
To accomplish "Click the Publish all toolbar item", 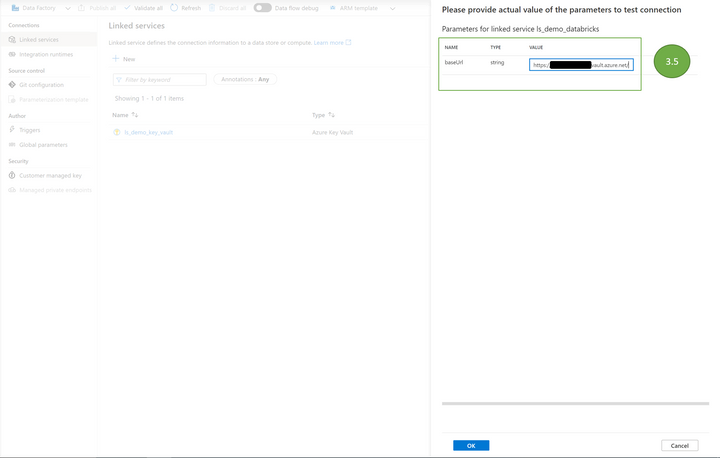I will pyautogui.click(x=97, y=8).
